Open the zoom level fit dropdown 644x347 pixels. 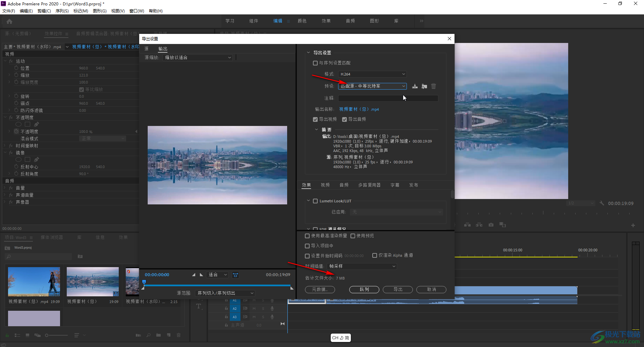[x=217, y=275]
